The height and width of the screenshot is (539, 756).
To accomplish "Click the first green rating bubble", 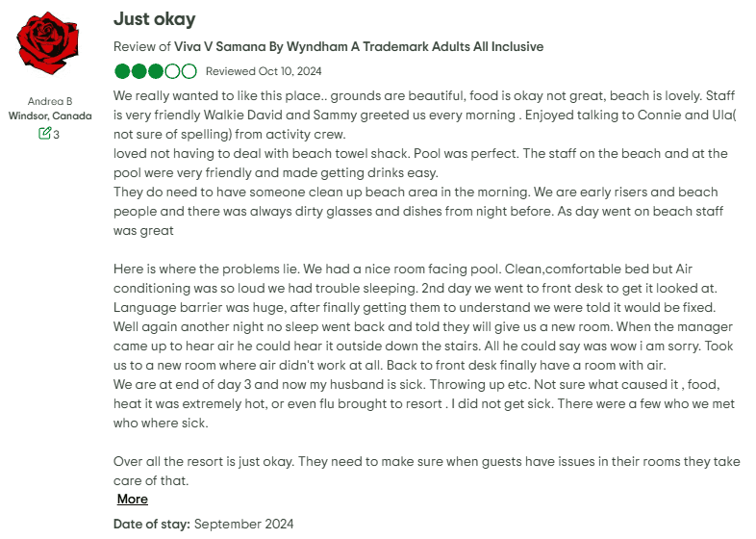I will 122,71.
